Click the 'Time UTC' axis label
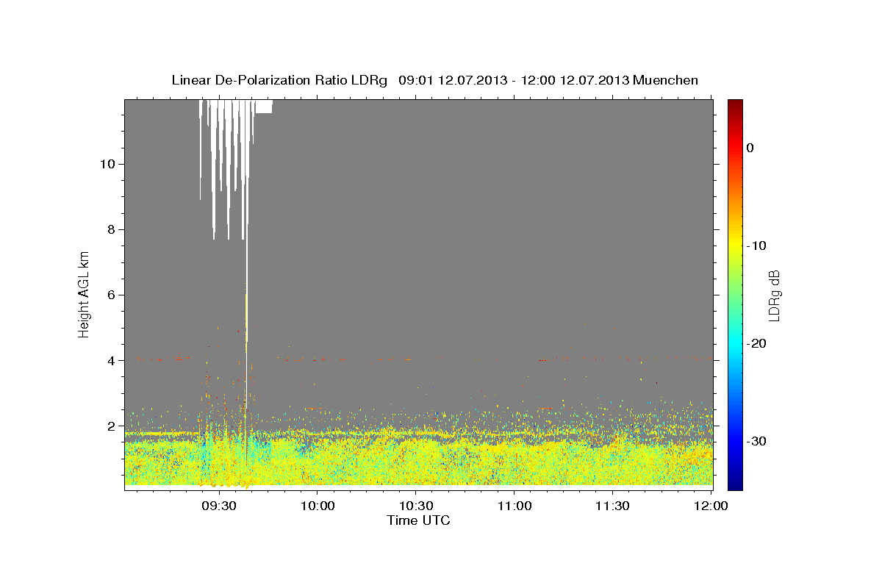This screenshot has height=588, width=882. pos(418,520)
